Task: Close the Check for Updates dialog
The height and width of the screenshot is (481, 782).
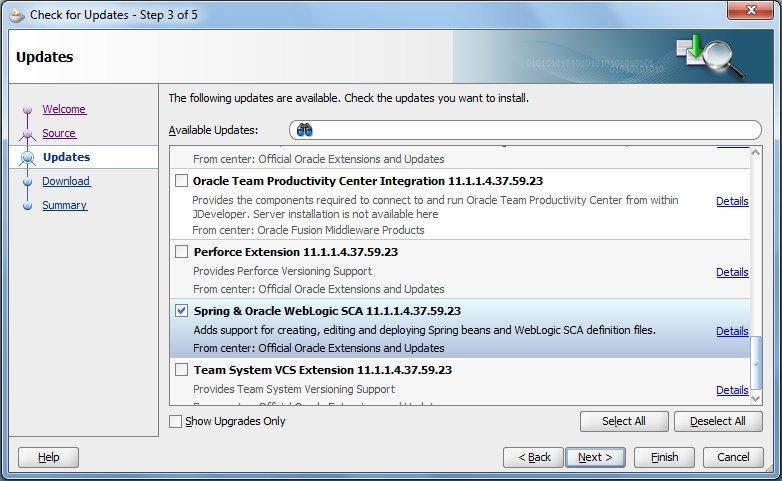Action: (x=751, y=10)
